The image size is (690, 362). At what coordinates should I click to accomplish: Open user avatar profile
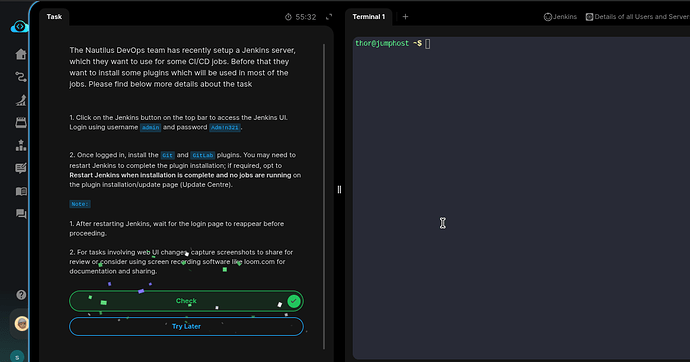click(21, 324)
